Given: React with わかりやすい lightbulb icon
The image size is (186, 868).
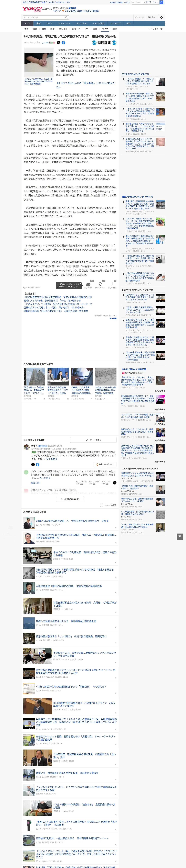Looking at the screenshot, I should pyautogui.click(x=100, y=284).
